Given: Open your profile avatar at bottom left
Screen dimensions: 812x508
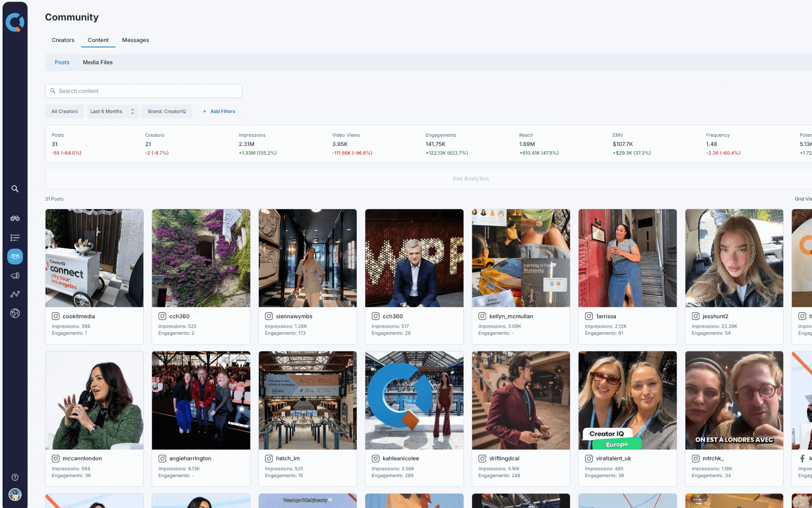Looking at the screenshot, I should 15,495.
